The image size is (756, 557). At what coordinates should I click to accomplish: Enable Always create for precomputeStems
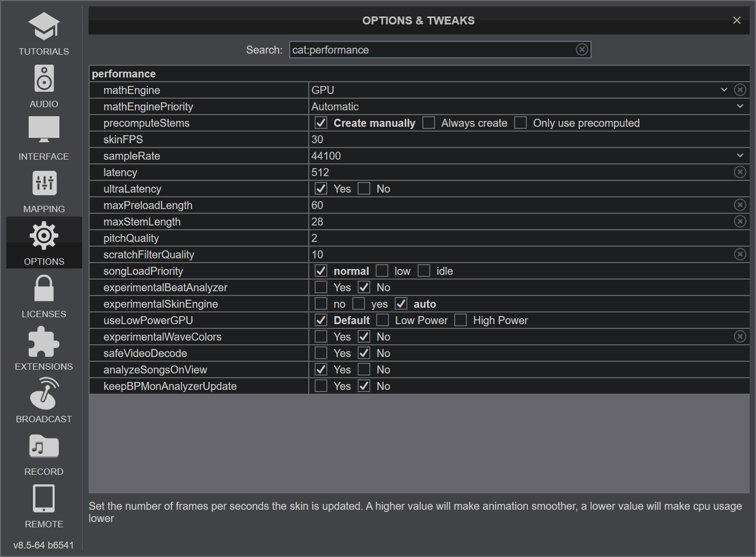click(429, 123)
